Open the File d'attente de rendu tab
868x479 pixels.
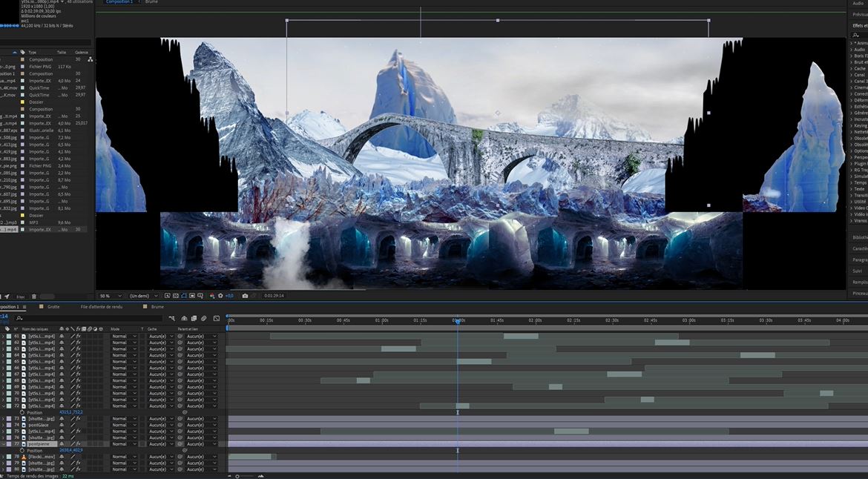tap(102, 306)
